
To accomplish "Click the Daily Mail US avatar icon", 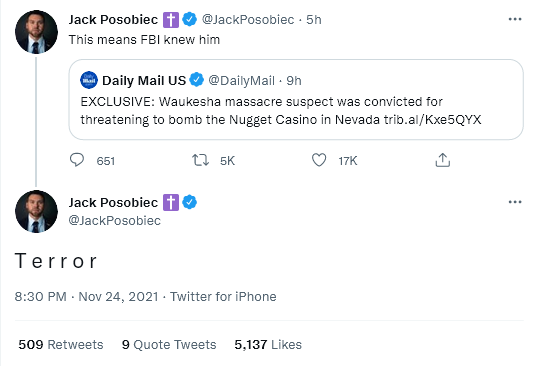I will [89, 80].
